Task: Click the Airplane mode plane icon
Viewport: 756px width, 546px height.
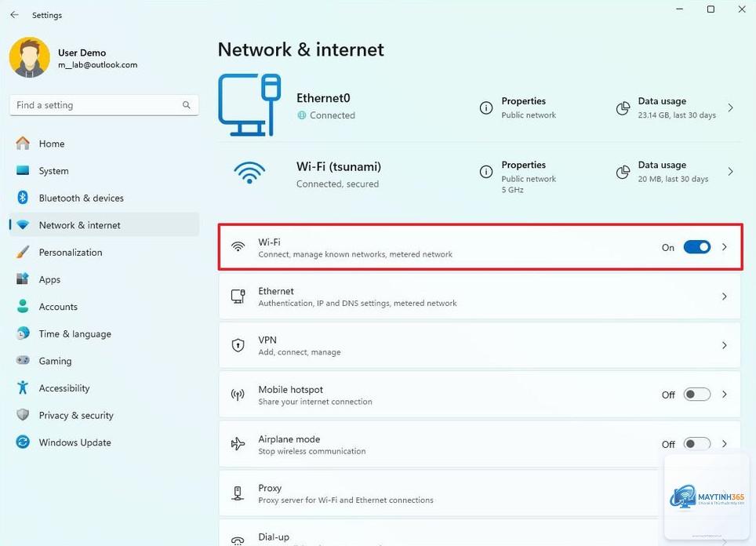Action: [238, 444]
